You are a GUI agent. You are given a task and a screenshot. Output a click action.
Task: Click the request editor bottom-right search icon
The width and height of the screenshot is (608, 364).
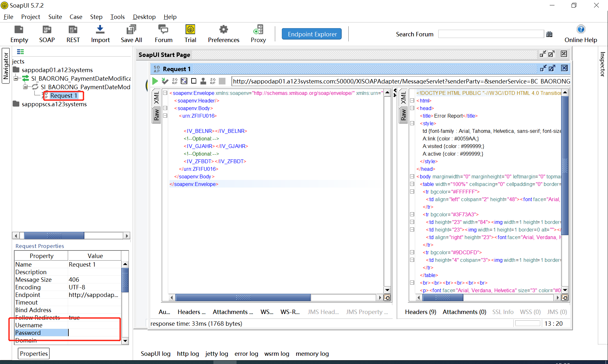(x=387, y=298)
